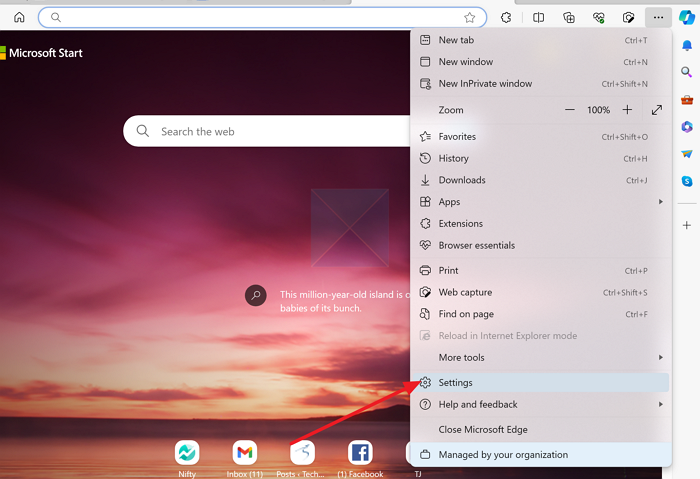Open a New InPrivate window
This screenshot has width=700, height=479.
click(x=541, y=83)
